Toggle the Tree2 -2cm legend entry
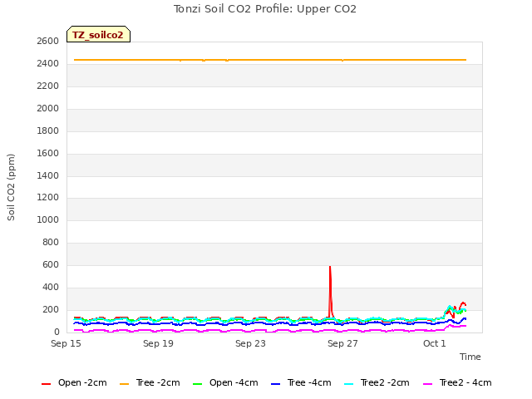 (x=377, y=382)
